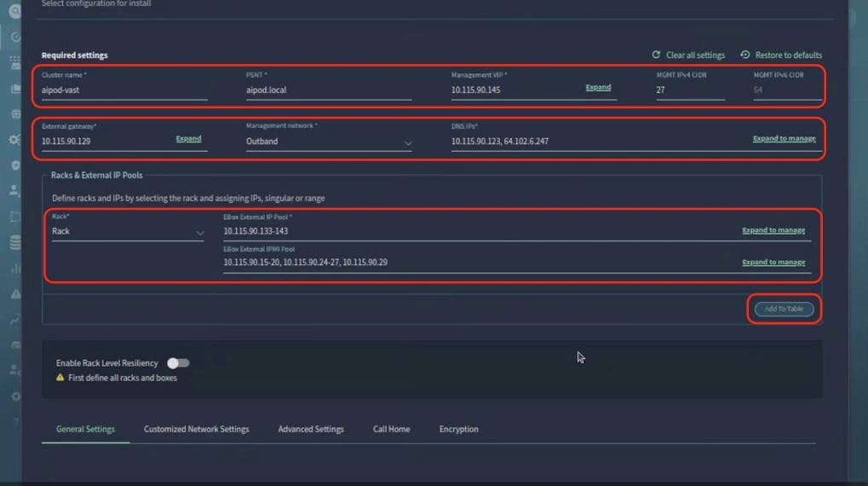868x486 pixels.
Task: Open the question mark help icon in the sidebar
Action: [15, 422]
